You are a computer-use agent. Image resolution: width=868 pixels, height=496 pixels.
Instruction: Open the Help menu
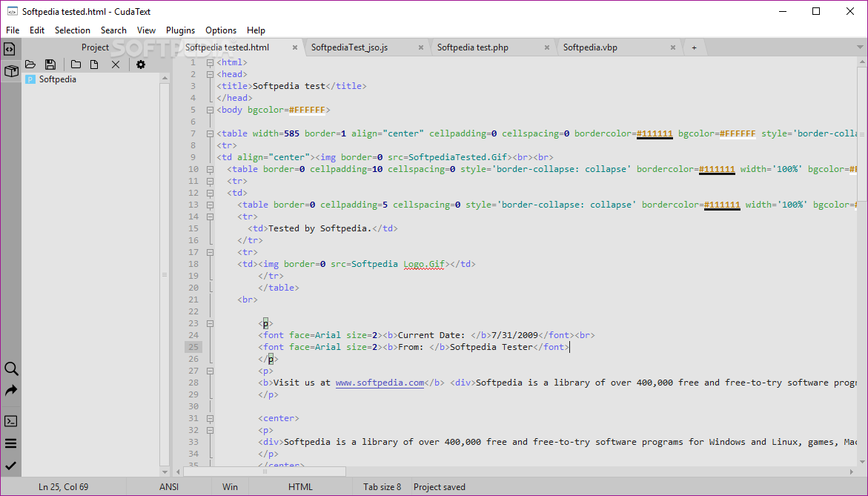tap(256, 30)
